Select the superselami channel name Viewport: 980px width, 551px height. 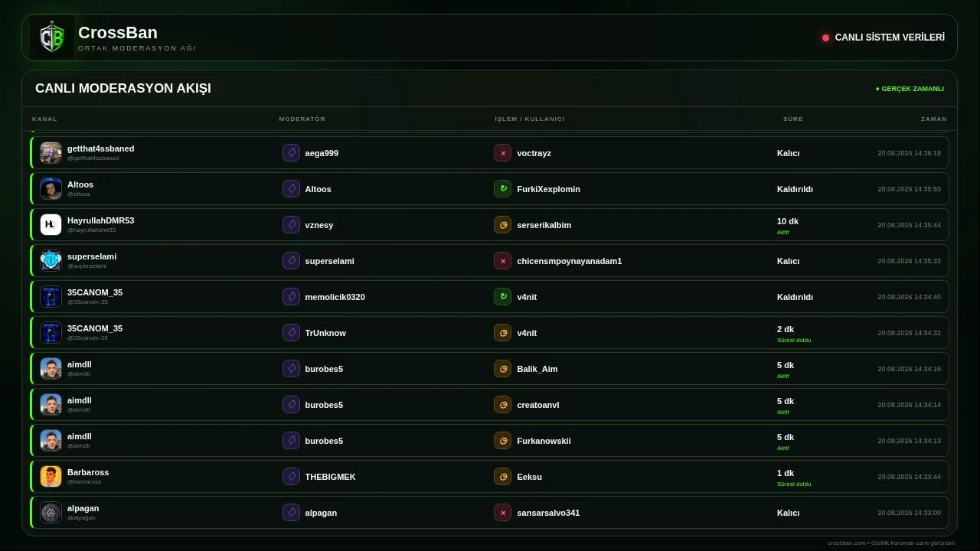click(92, 256)
